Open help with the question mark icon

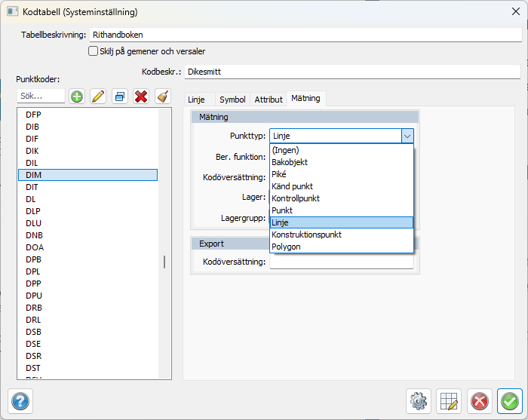click(x=20, y=401)
